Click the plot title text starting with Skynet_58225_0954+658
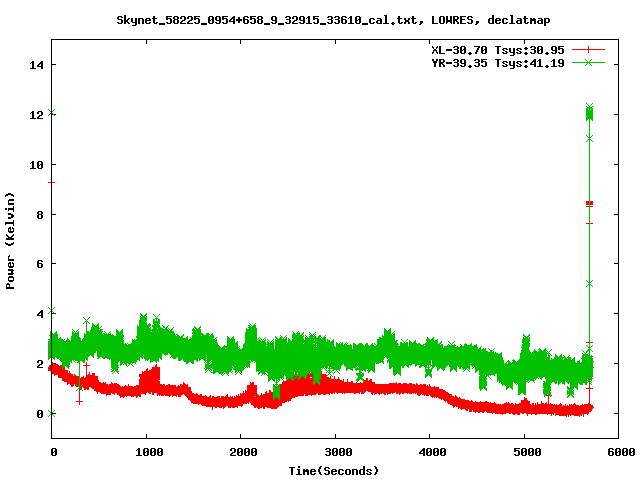The image size is (640, 480). tap(333, 20)
